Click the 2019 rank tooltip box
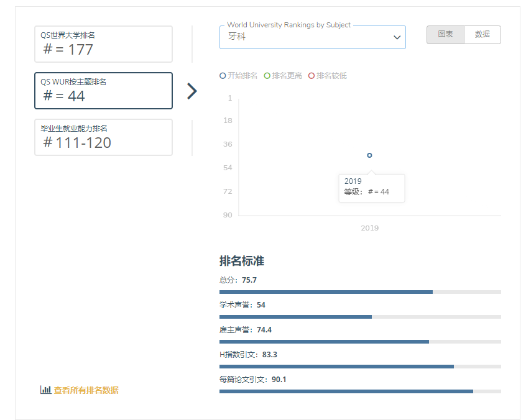Screen dimensions: 526x420 (371, 188)
